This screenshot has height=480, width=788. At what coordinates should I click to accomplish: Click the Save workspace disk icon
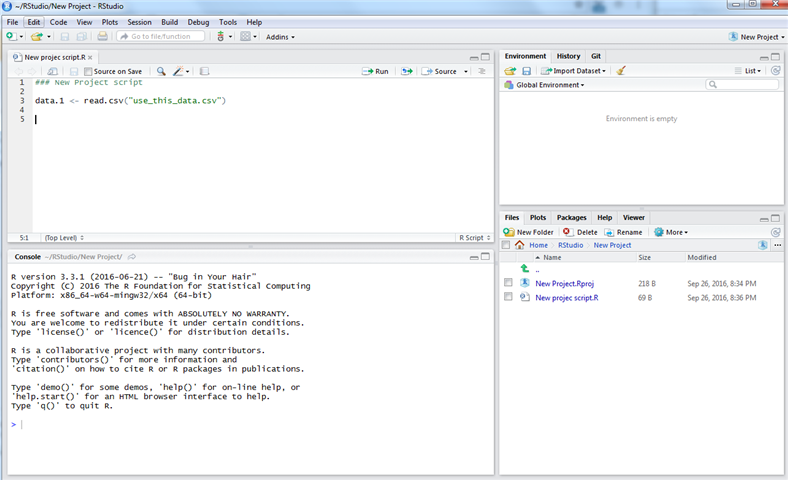526,71
